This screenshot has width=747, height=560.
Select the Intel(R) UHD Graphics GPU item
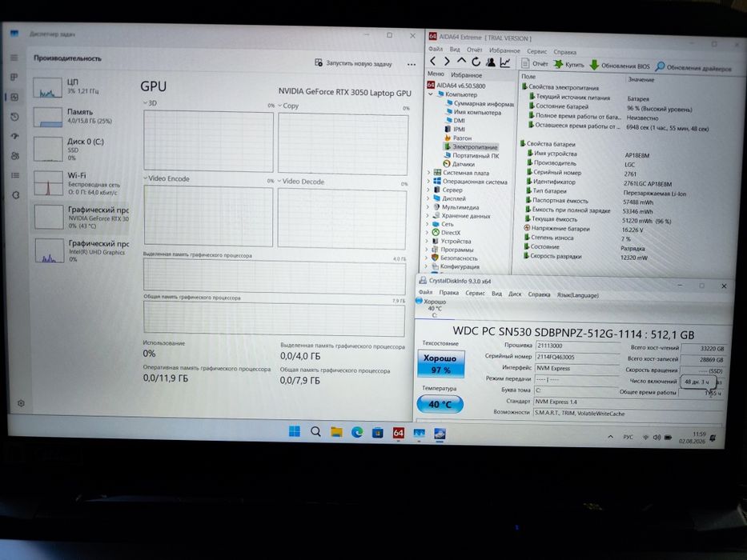pos(81,251)
